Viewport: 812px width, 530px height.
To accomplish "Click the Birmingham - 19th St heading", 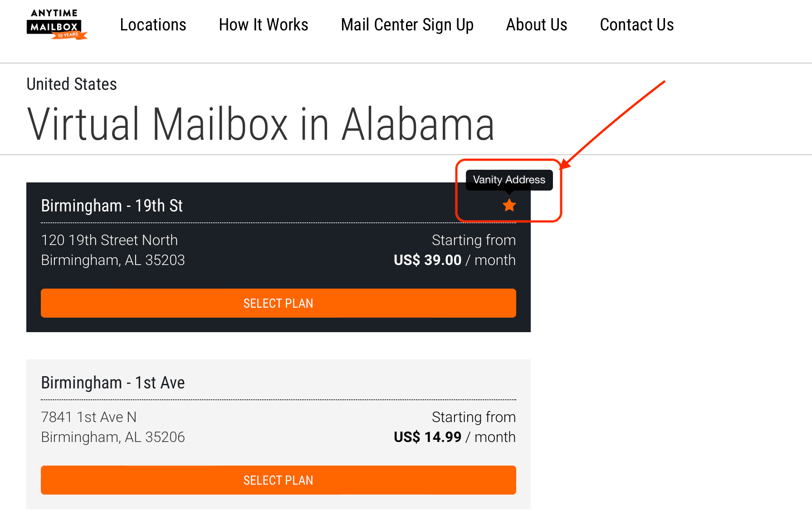I will coord(112,206).
